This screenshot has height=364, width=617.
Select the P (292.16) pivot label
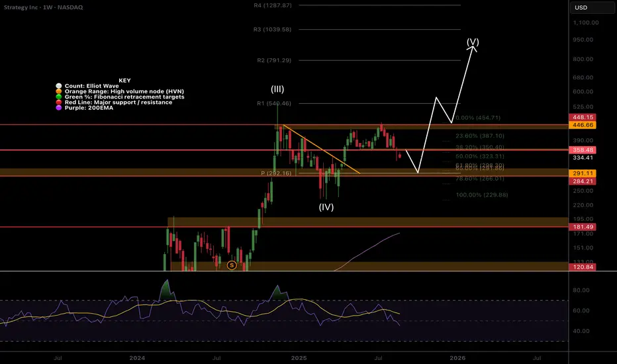(276, 173)
